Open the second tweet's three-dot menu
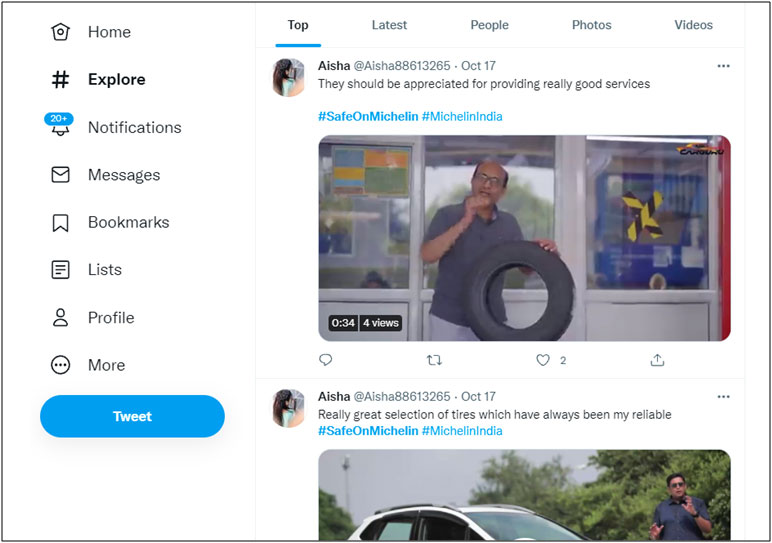 (x=723, y=397)
